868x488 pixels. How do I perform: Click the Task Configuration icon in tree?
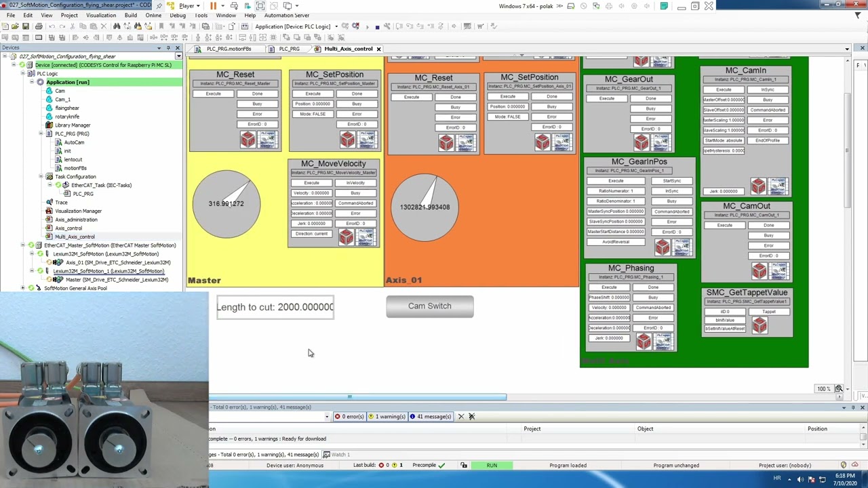point(49,177)
